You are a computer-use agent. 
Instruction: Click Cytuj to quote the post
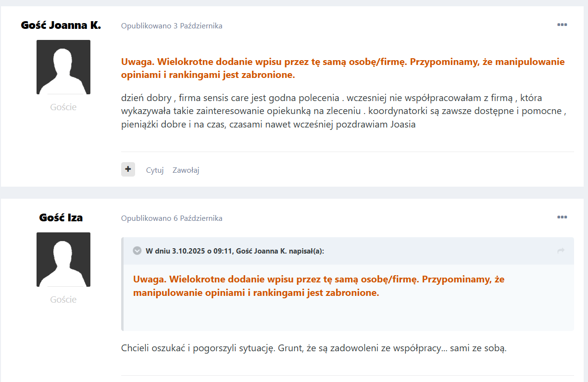pos(155,170)
